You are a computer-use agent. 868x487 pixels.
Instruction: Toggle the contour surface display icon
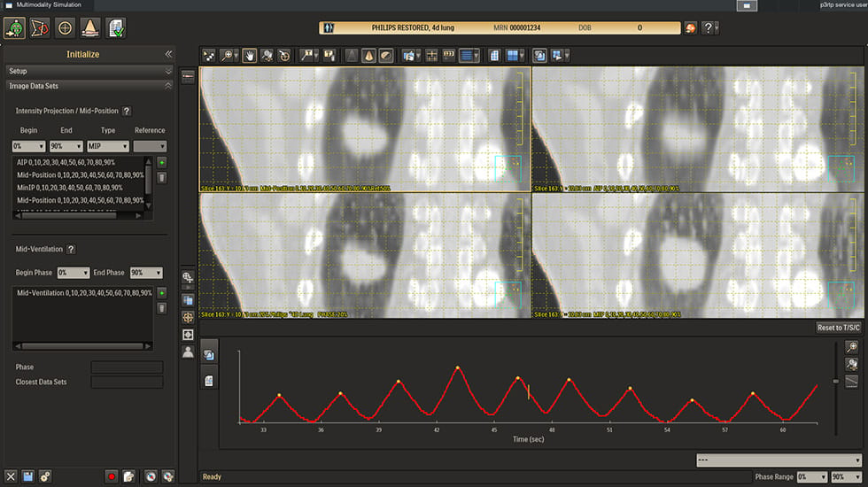[386, 55]
